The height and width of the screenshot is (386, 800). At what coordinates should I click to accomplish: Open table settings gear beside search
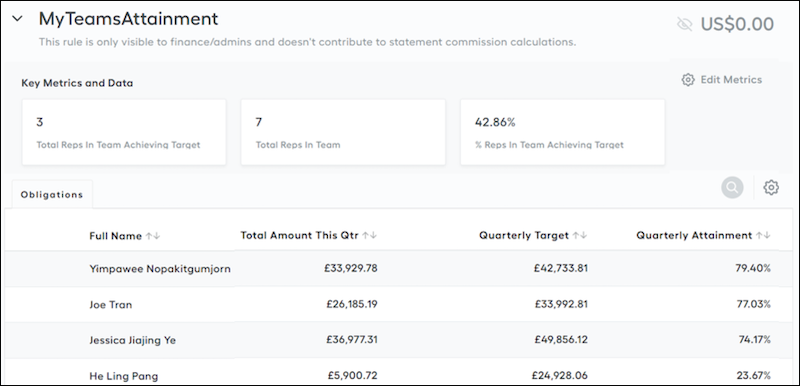(771, 188)
